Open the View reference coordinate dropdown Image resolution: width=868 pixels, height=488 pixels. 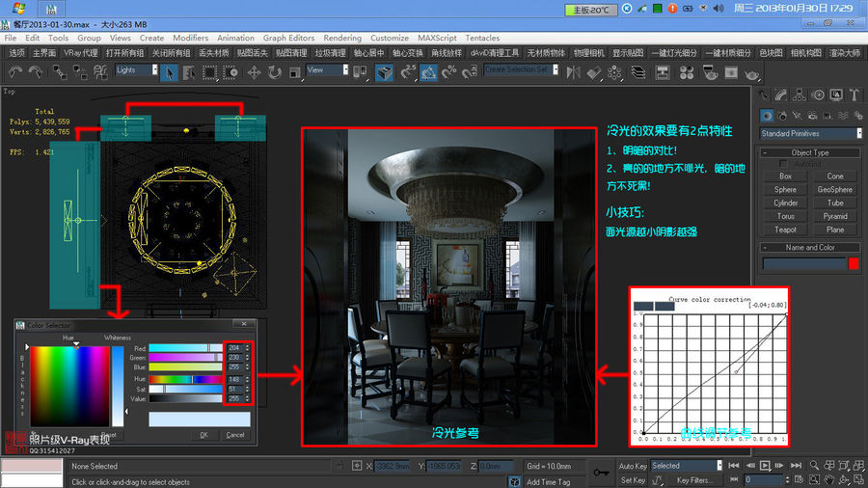(327, 69)
